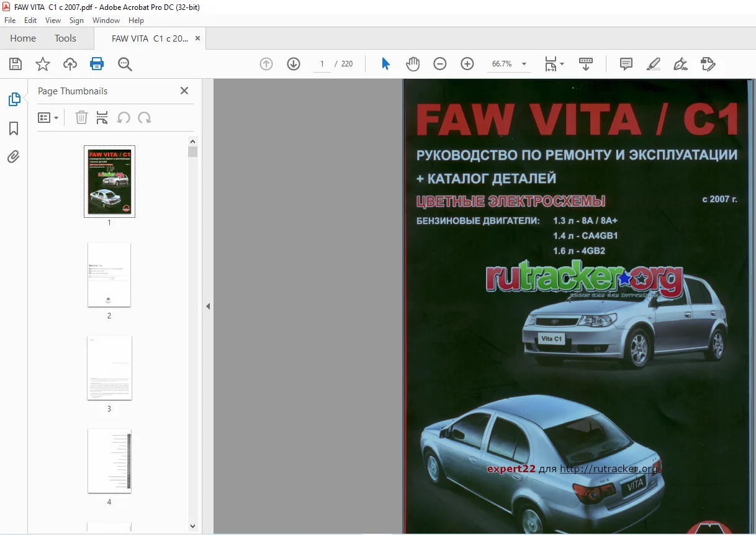
Task: Select the page 3 thumbnail
Action: pyautogui.click(x=109, y=367)
